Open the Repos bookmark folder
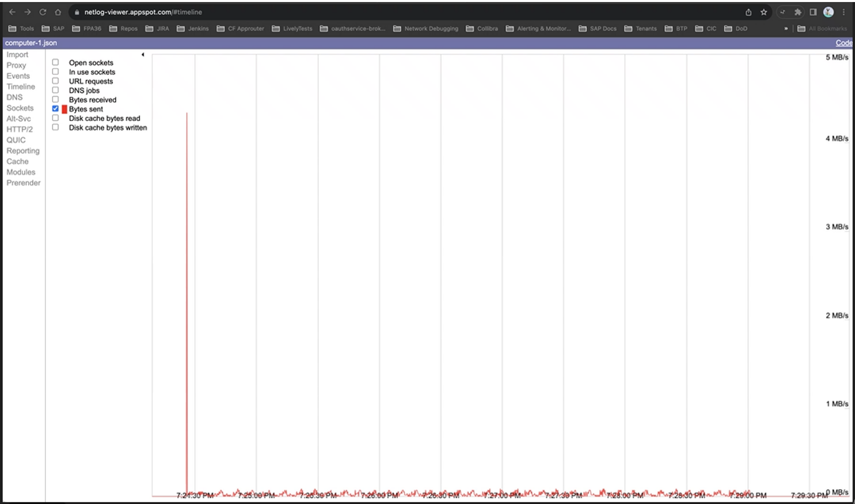The image size is (855, 504). 124,28
